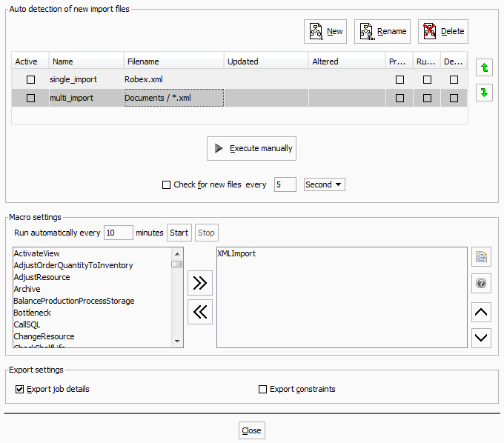Move XMLImport macro up in list

point(481,312)
